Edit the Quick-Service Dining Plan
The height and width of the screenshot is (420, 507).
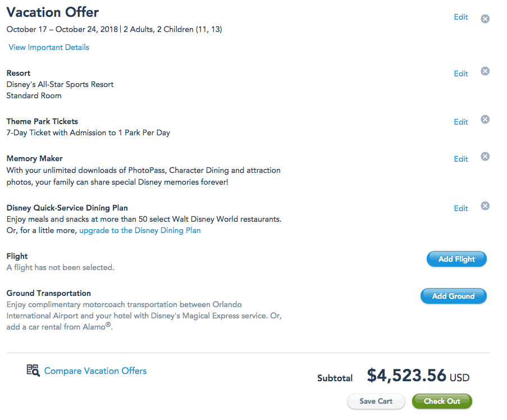tap(461, 208)
